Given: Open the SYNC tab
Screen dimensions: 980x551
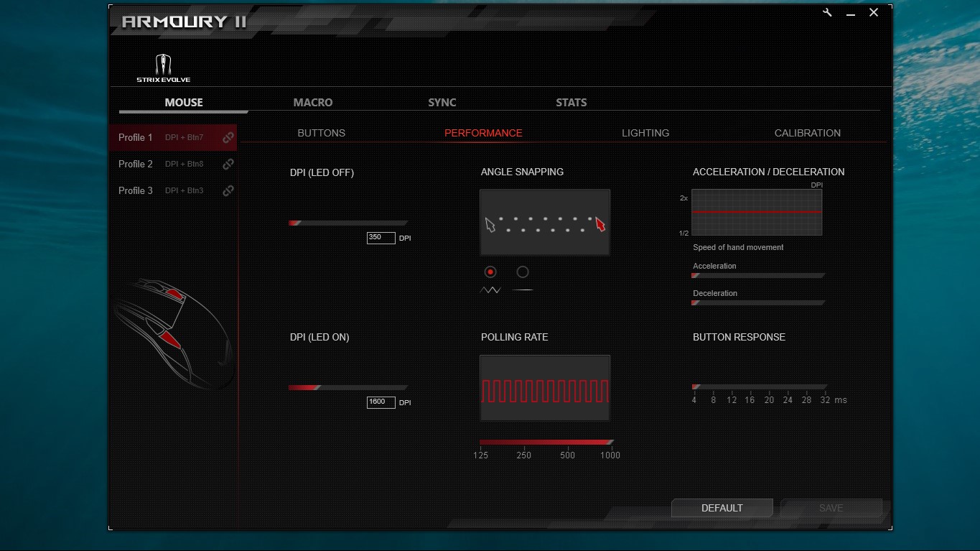Looking at the screenshot, I should click(x=442, y=102).
